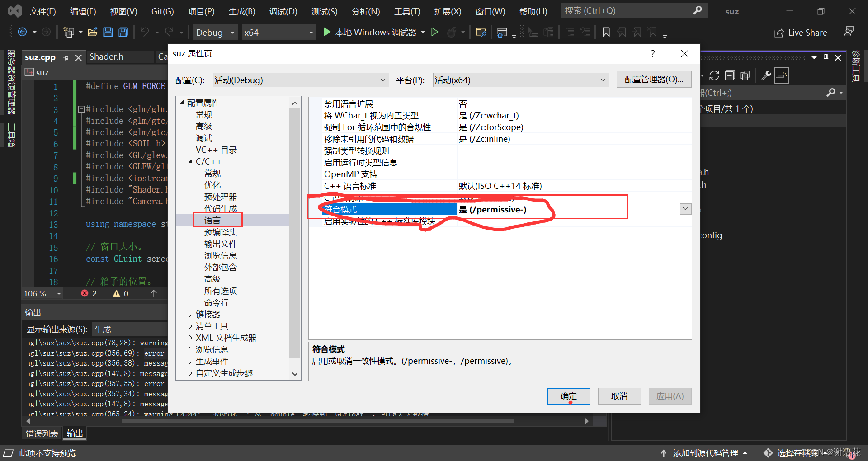868x461 pixels.
Task: Open the zoom level 106% dropdown
Action: click(58, 293)
